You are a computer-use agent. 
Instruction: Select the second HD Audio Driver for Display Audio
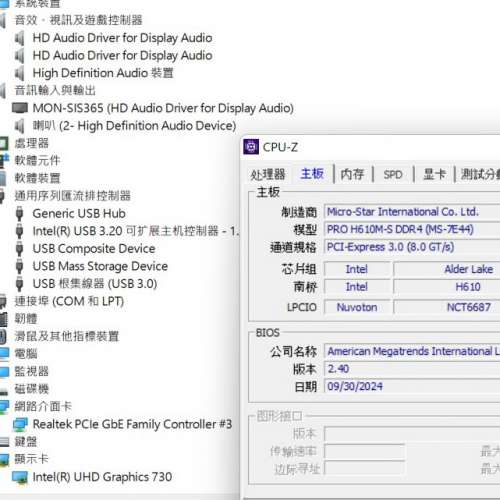(x=122, y=55)
